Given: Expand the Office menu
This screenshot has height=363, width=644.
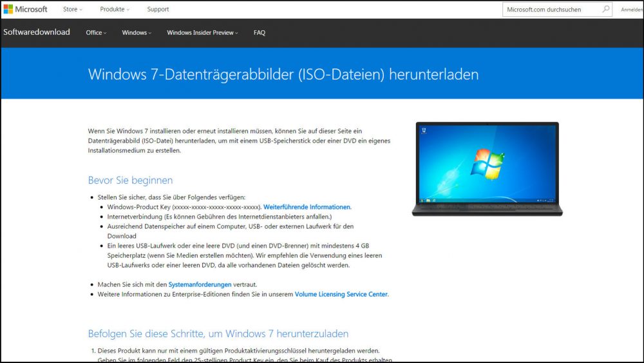Looking at the screenshot, I should [x=96, y=32].
